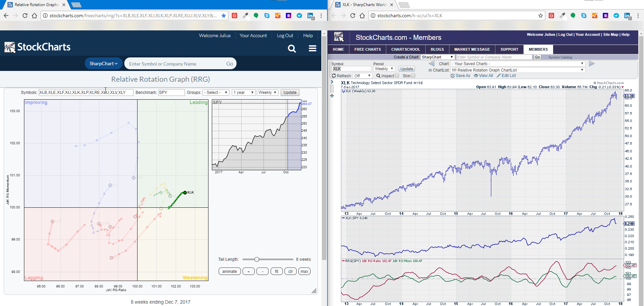Click Skype extension icon in right browser
Viewport: 644px width, 306px height.
(584, 16)
